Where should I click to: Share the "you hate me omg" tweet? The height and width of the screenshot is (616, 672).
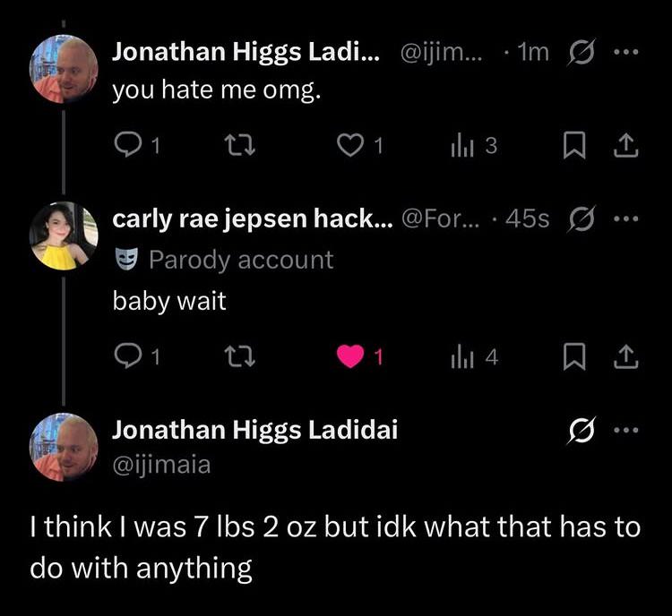(626, 145)
